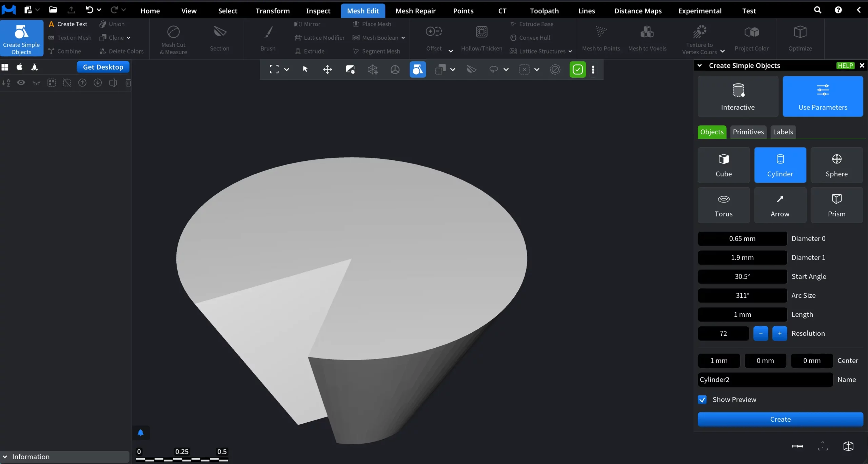Select the Arrow primitive
The height and width of the screenshot is (464, 868).
(x=780, y=205)
